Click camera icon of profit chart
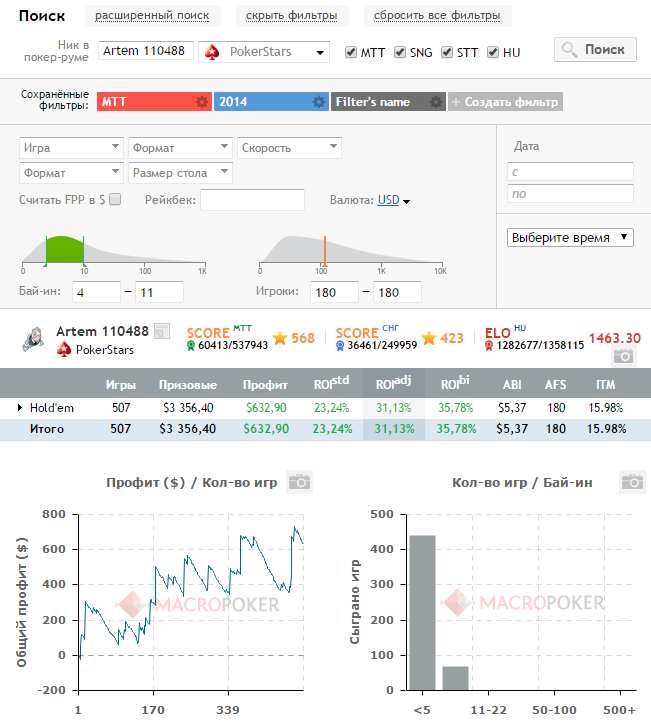The width and height of the screenshot is (651, 727). [300, 482]
